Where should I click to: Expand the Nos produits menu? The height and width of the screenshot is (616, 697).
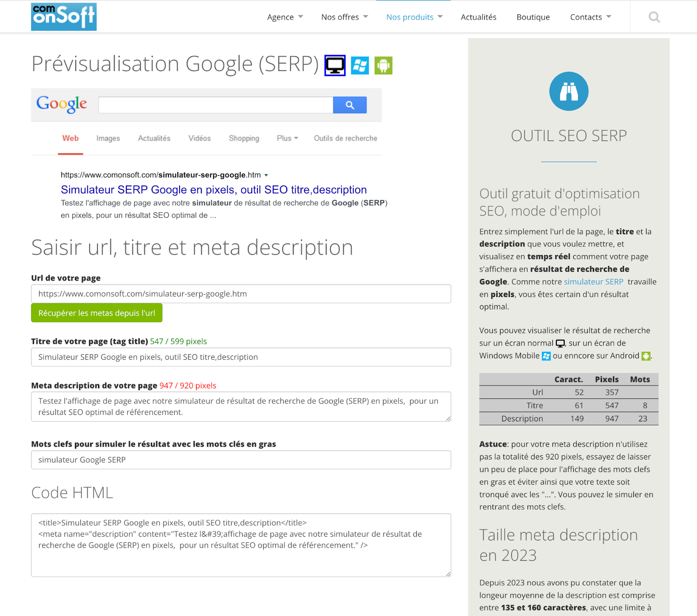coord(414,17)
